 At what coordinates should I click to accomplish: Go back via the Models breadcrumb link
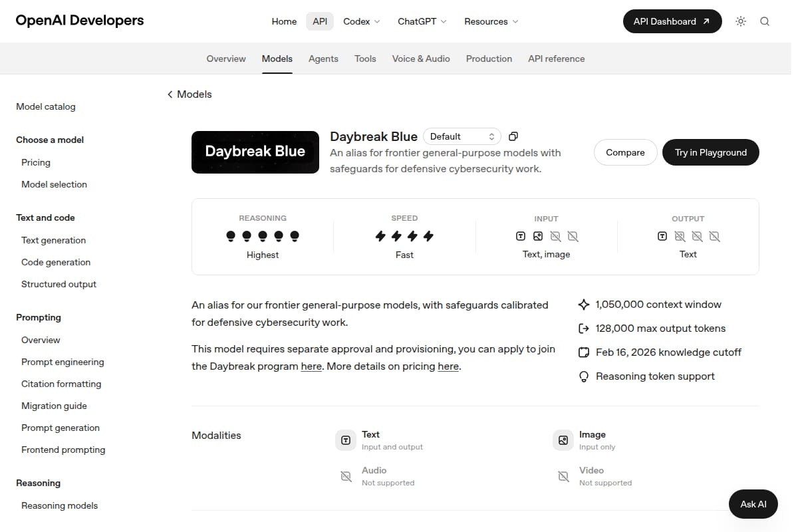coord(190,94)
